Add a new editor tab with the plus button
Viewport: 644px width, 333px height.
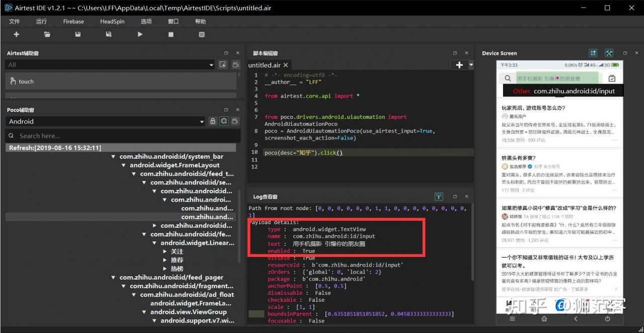coord(459,65)
